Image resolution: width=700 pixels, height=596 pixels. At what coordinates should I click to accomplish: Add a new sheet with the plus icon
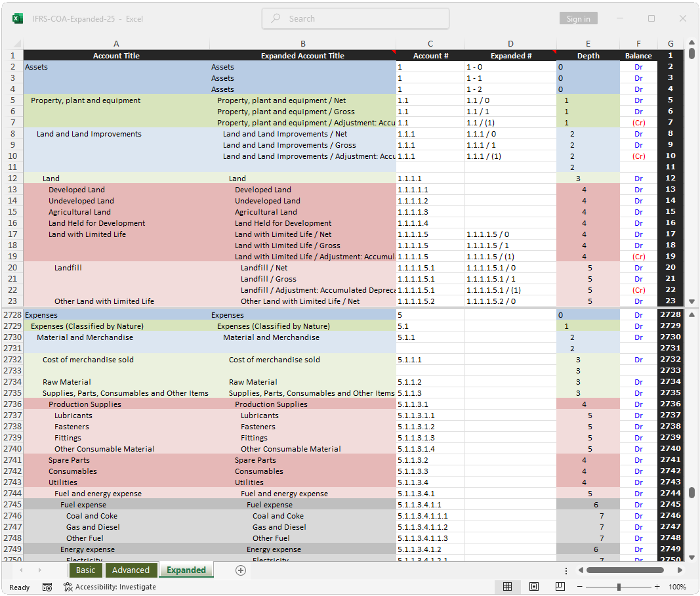[241, 570]
